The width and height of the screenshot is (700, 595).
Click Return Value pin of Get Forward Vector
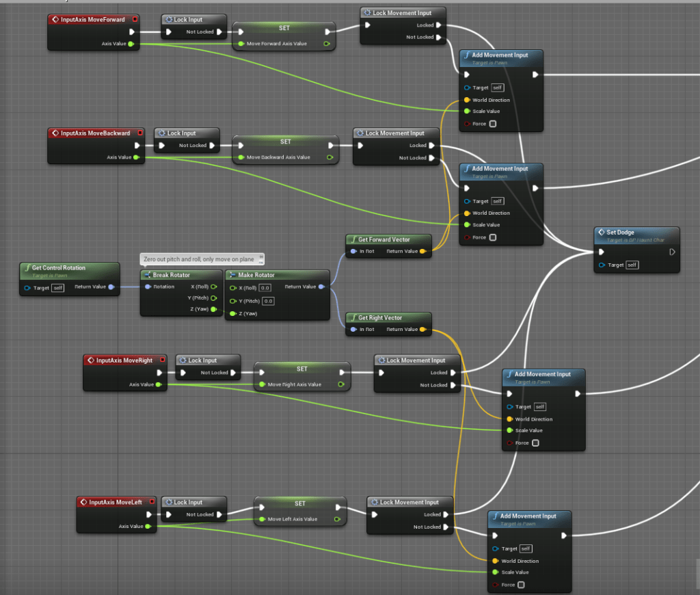[423, 252]
